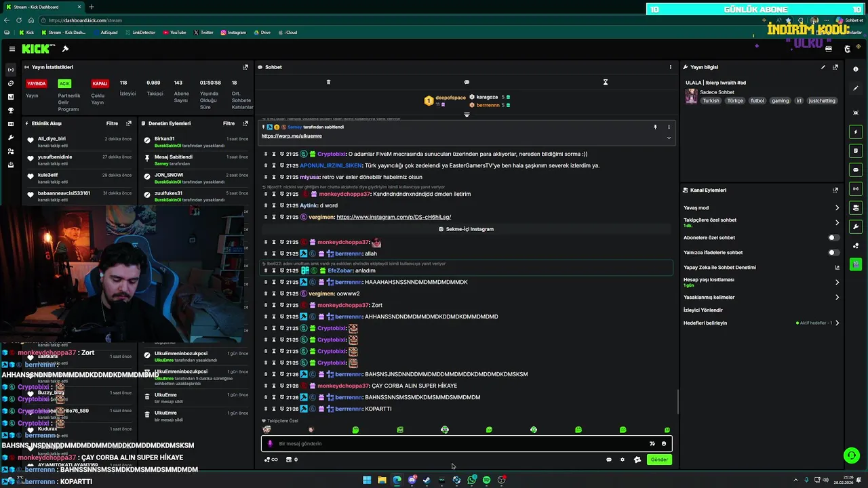Toggle Yalnızca ifadelerle sohbet switch
Image resolution: width=868 pixels, height=488 pixels.
[833, 253]
